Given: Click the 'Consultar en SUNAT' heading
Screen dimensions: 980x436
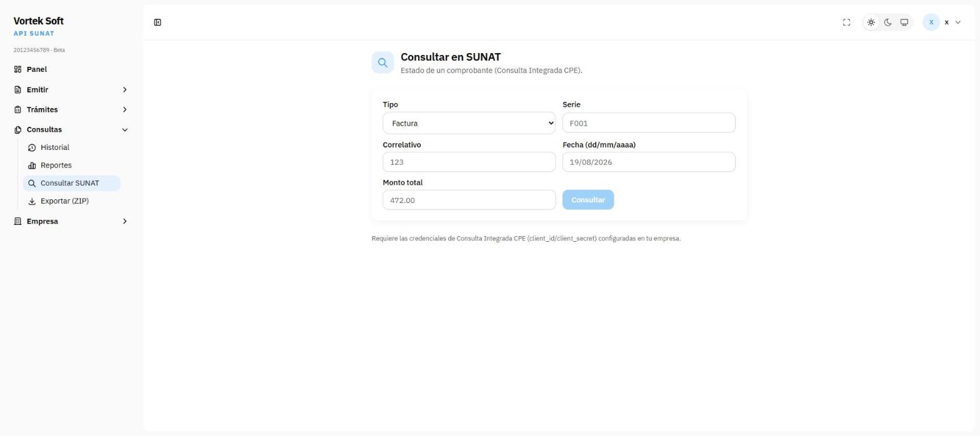Looking at the screenshot, I should 451,57.
